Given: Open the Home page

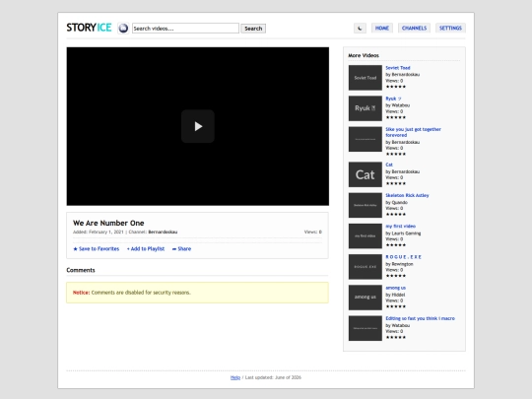Looking at the screenshot, I should [382, 29].
